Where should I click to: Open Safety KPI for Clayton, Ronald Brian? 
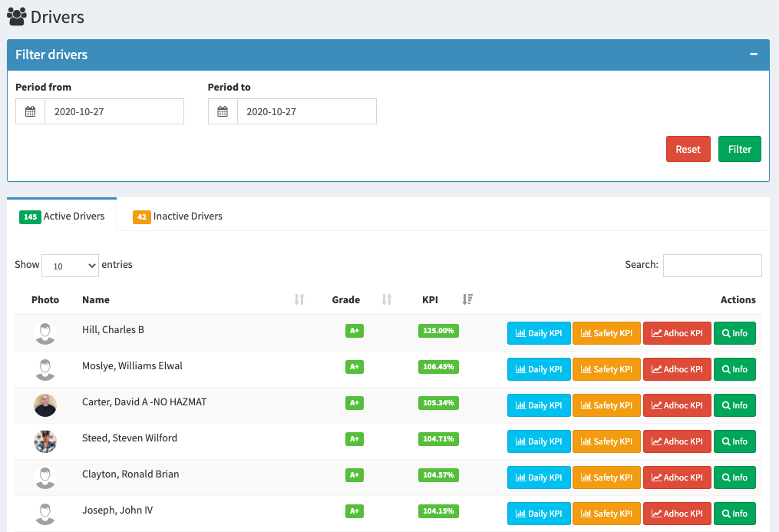click(606, 477)
